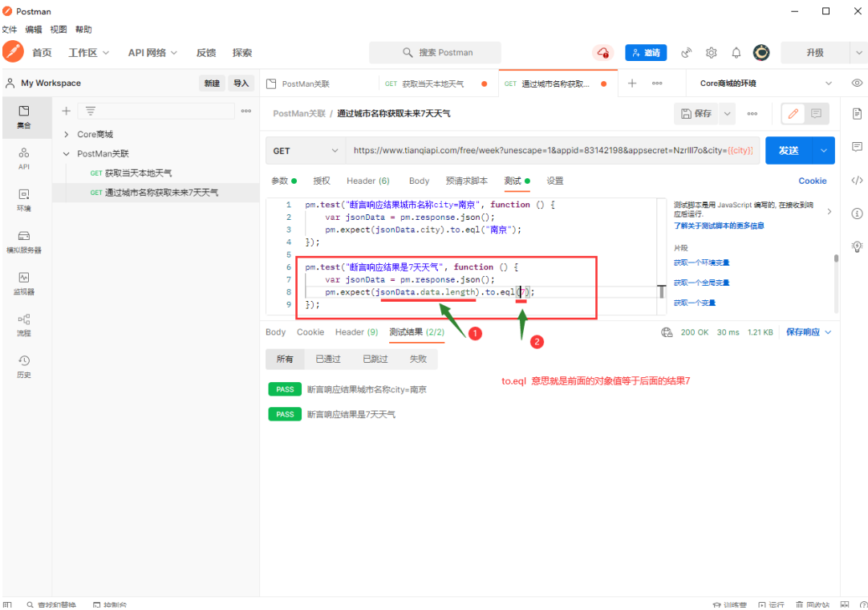Switch to the 预请求脚本 tab
The image size is (868, 610).
[x=467, y=181]
